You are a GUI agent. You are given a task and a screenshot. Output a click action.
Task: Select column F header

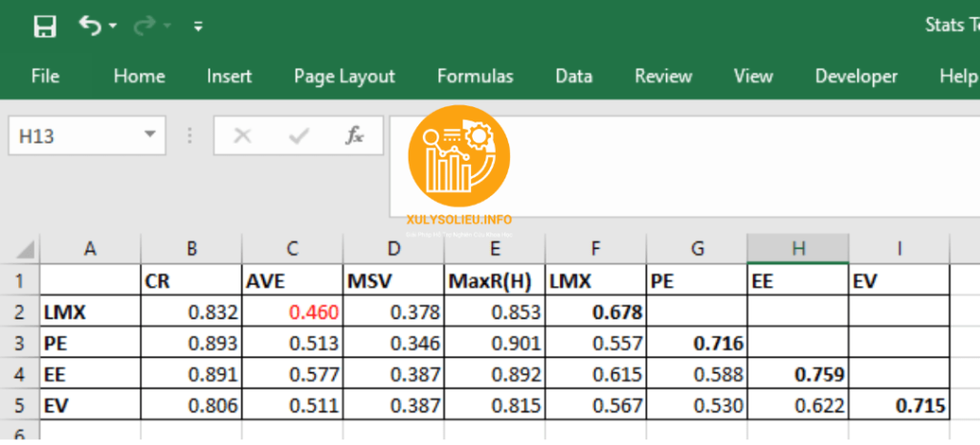pyautogui.click(x=595, y=250)
